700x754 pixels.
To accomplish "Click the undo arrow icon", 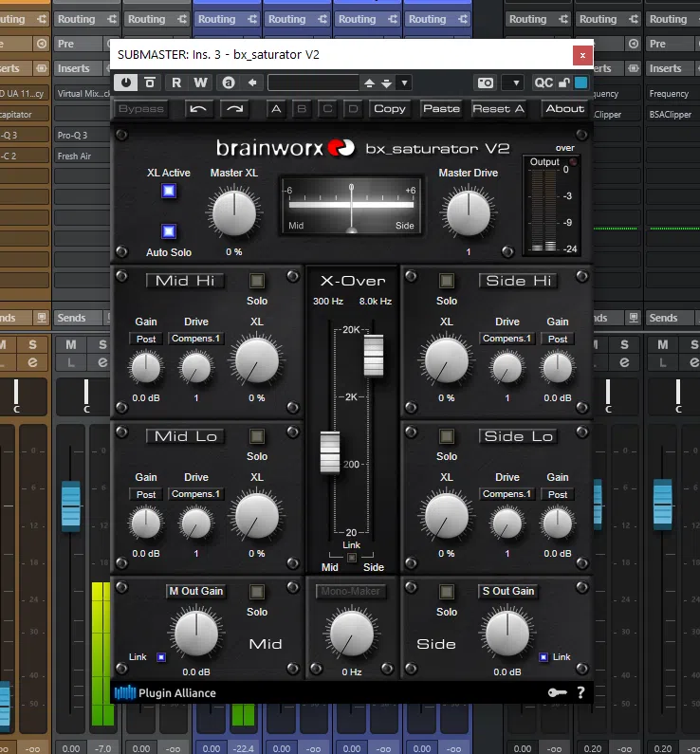I will [x=198, y=109].
